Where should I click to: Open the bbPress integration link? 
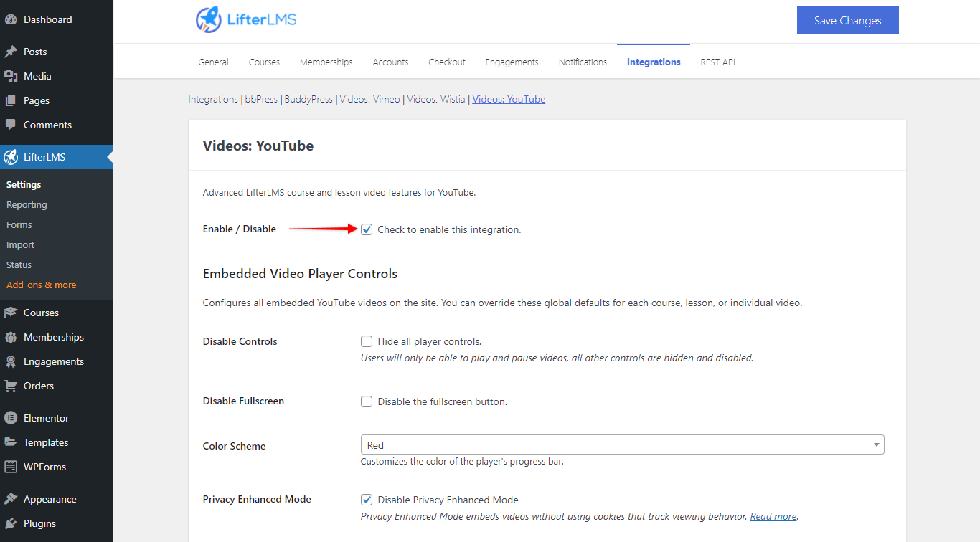(x=261, y=99)
